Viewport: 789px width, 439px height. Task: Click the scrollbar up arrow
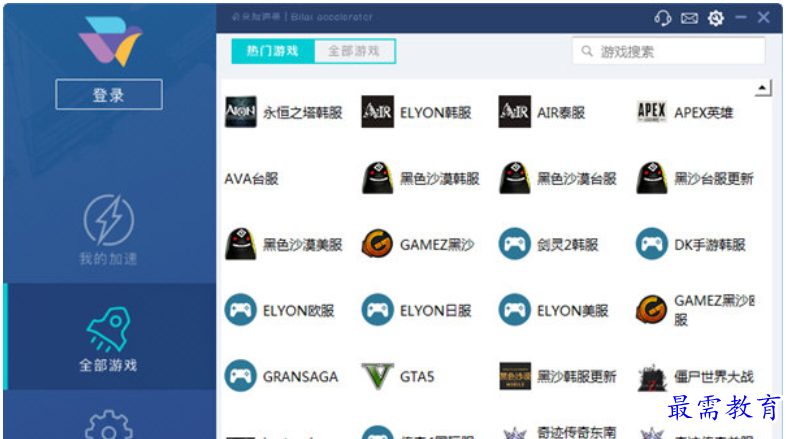(762, 88)
